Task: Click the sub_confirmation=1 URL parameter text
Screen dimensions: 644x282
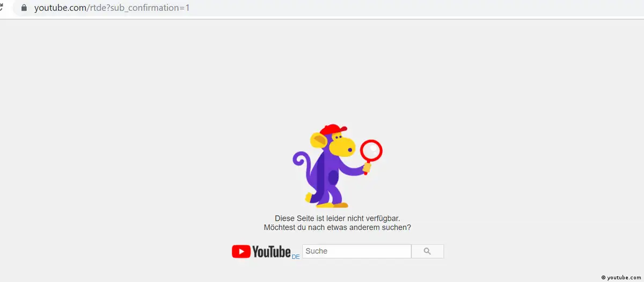Action: click(150, 8)
